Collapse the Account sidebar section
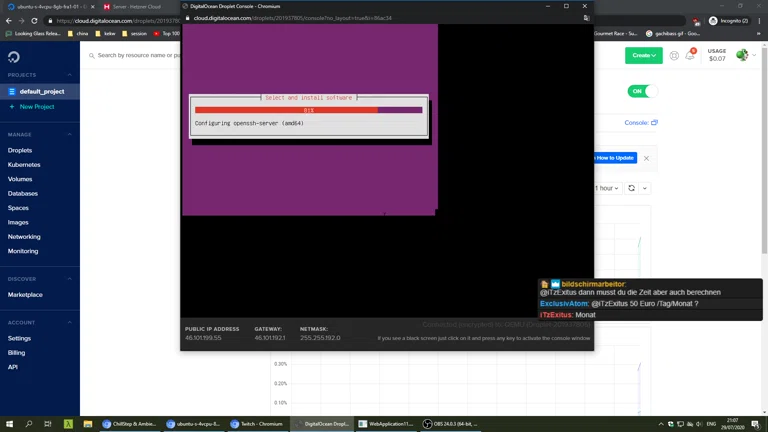The height and width of the screenshot is (432, 768). 70,322
